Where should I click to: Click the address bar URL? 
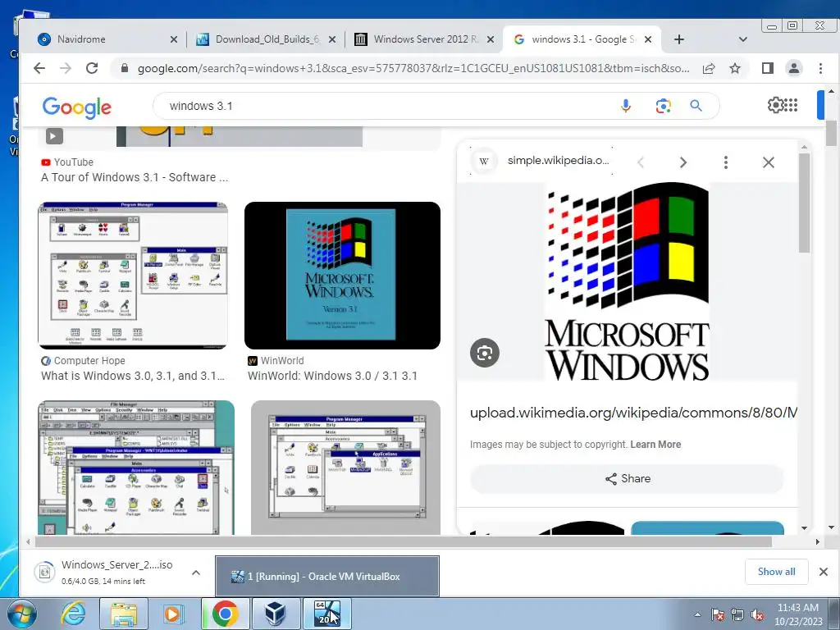(x=413, y=69)
